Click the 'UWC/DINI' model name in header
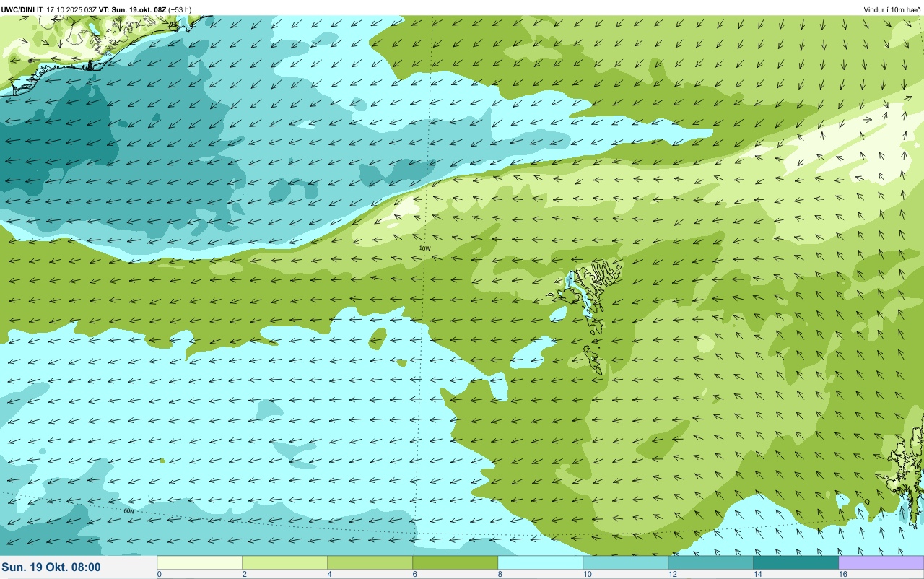The width and height of the screenshot is (924, 579). point(18,9)
